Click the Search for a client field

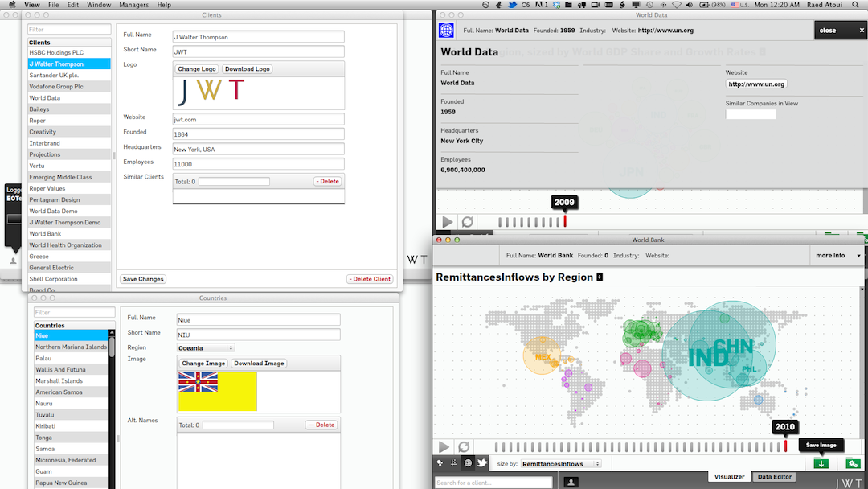tap(493, 483)
